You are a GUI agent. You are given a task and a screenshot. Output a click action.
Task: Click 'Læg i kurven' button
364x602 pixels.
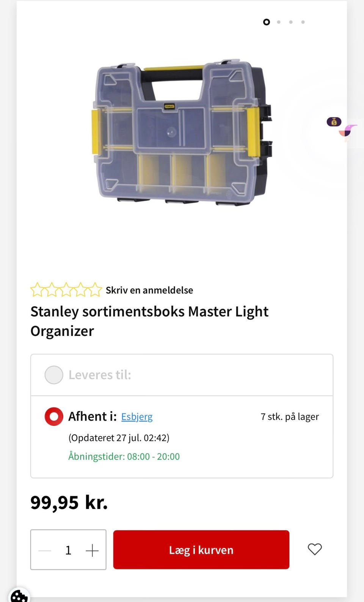[201, 550]
